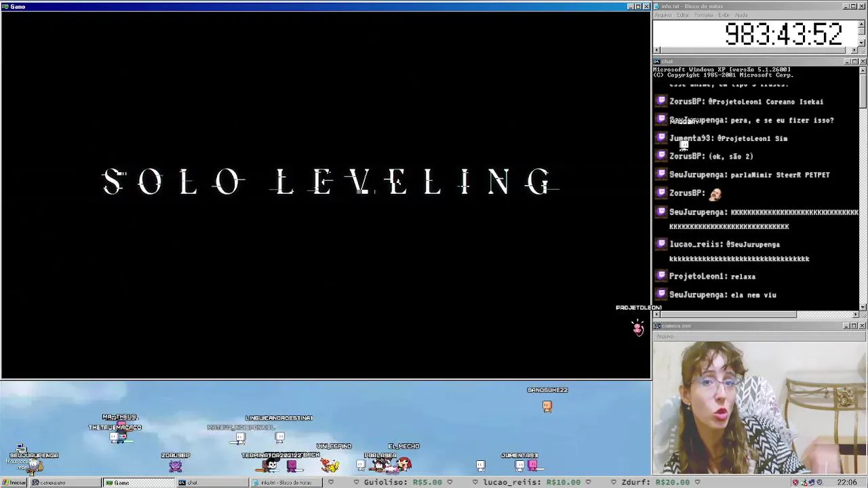Click the Zdurf R$20.00 donation text
This screenshot has width=868, height=488.
(655, 483)
